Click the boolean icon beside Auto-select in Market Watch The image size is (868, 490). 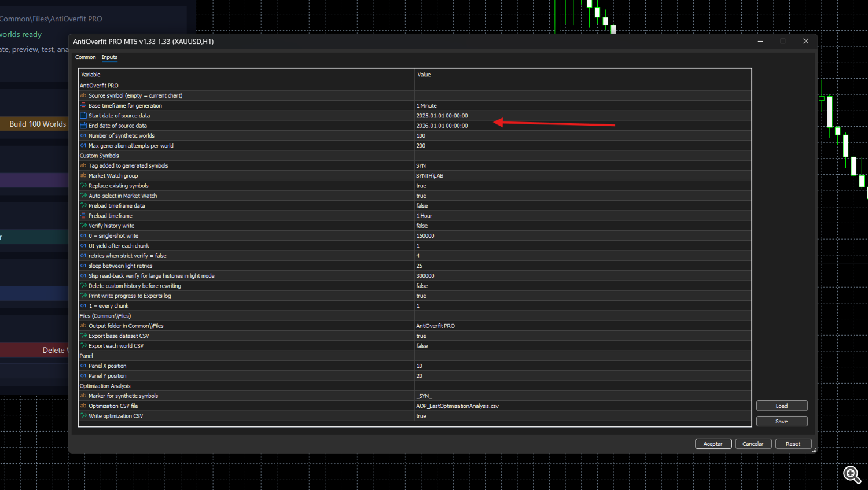click(x=83, y=196)
